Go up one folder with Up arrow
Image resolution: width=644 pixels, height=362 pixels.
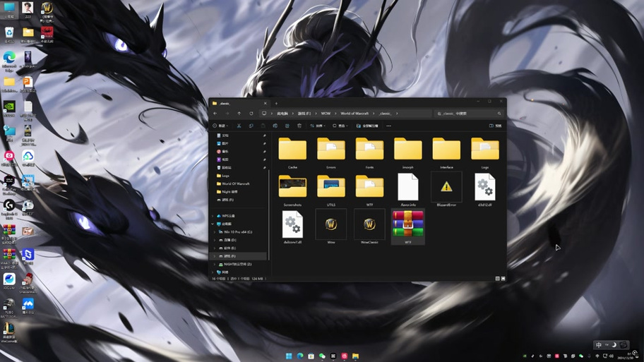tap(239, 114)
